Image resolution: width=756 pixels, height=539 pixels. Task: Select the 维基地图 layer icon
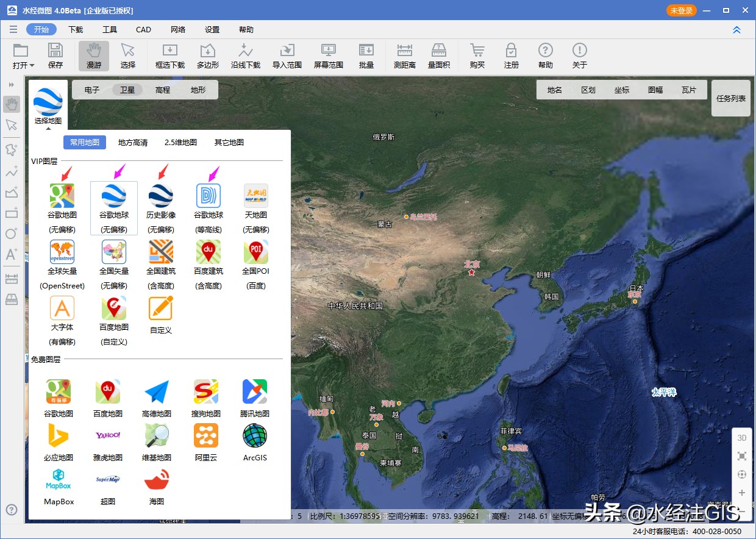pos(157,435)
